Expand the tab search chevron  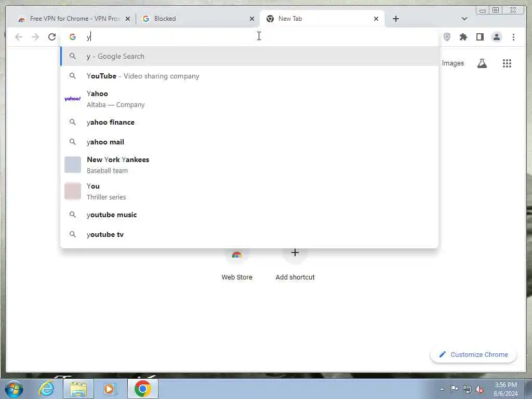point(464,19)
